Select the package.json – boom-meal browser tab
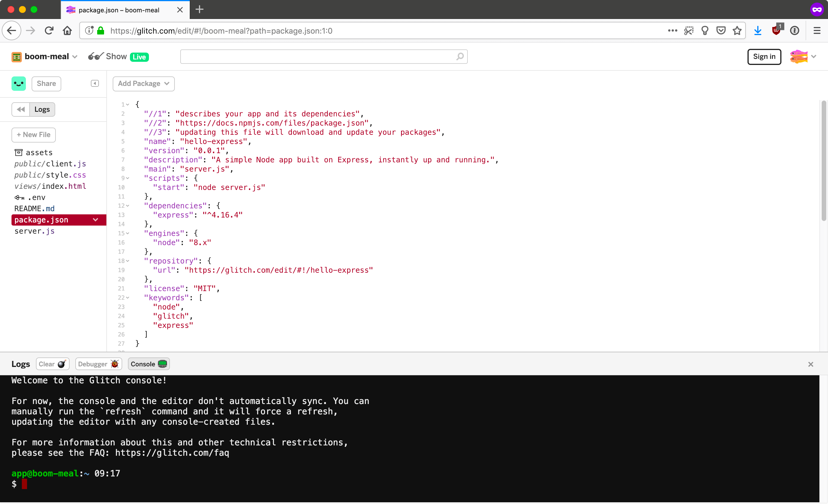This screenshot has width=828, height=504. (x=125, y=10)
